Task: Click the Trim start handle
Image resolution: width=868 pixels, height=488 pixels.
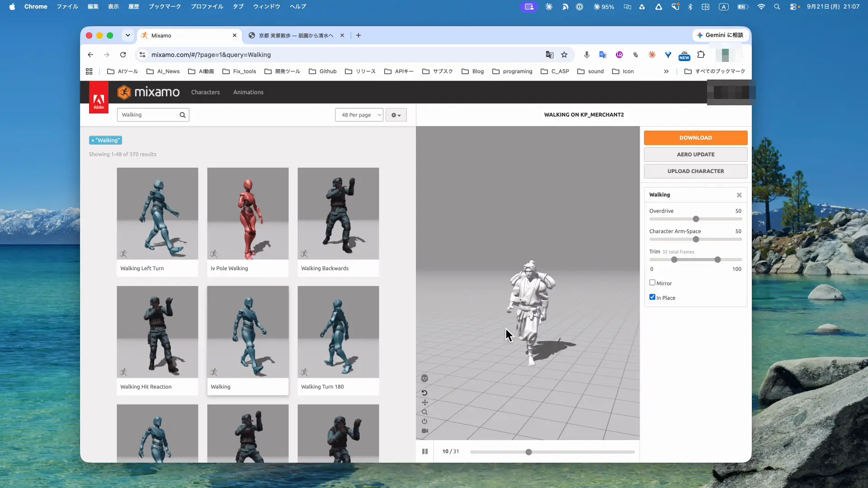Action: tap(674, 260)
